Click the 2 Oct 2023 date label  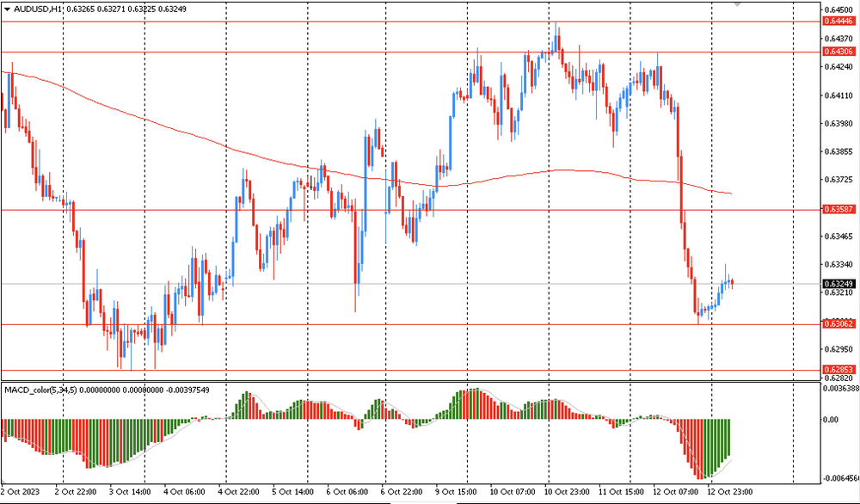click(21, 492)
